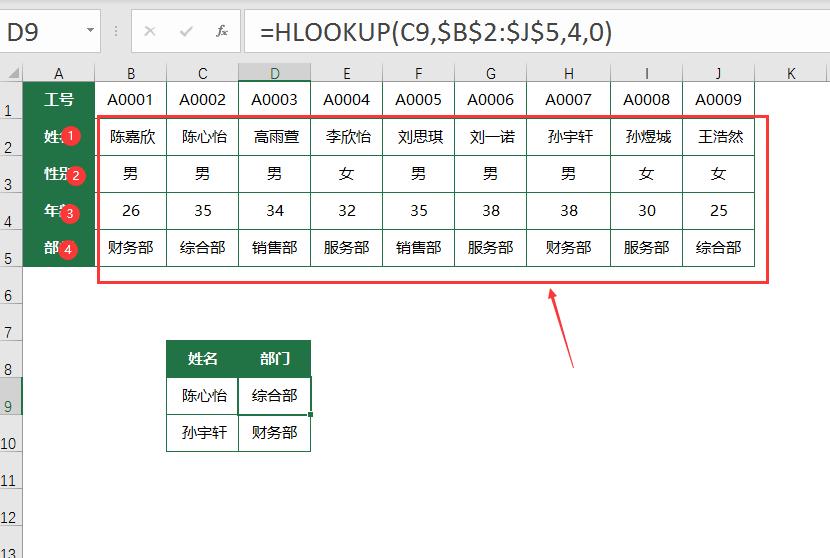Select result cell 财务部 in D10

pos(275,433)
